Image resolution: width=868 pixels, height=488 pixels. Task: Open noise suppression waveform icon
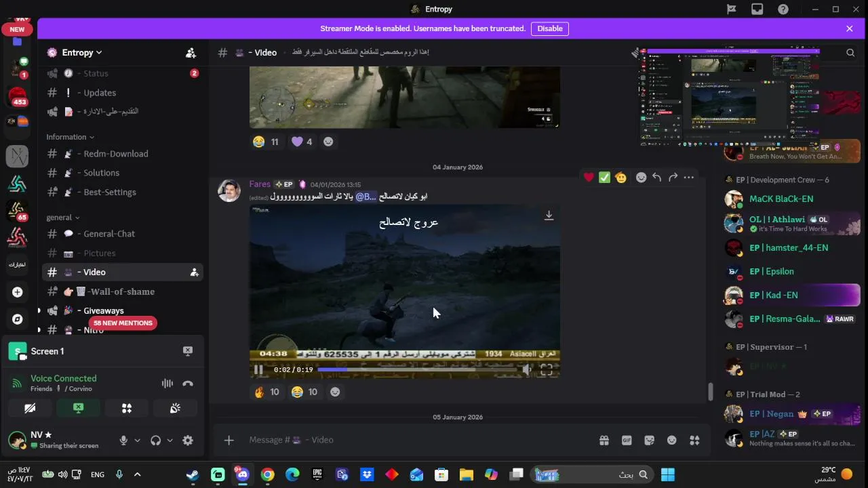click(167, 384)
